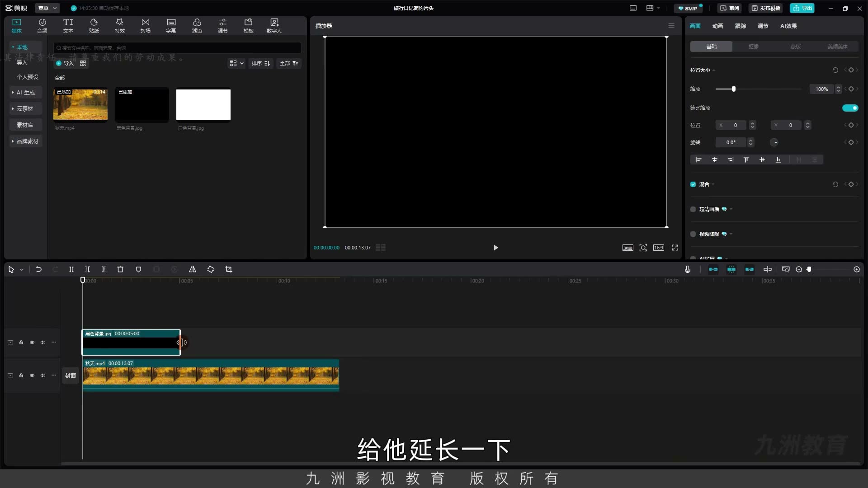The height and width of the screenshot is (488, 868).
Task: Open the 转场 transitions panel
Action: 146,26
